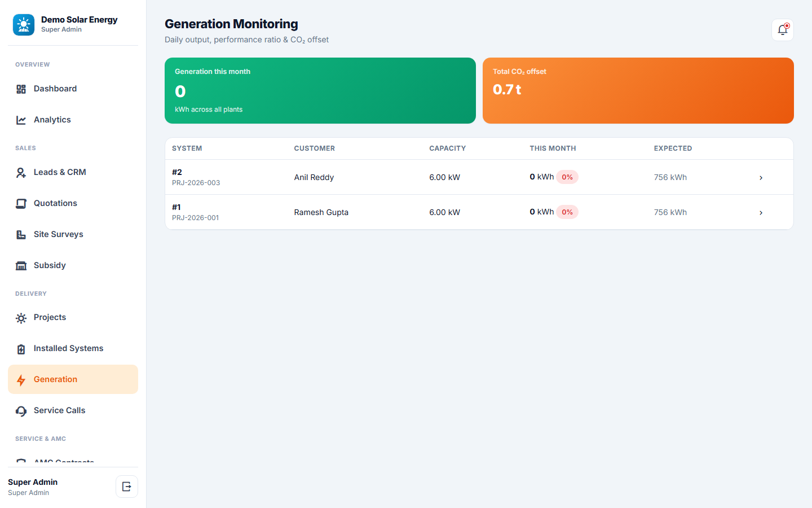Click the Service Calls headset icon
812x508 pixels.
pos(21,411)
